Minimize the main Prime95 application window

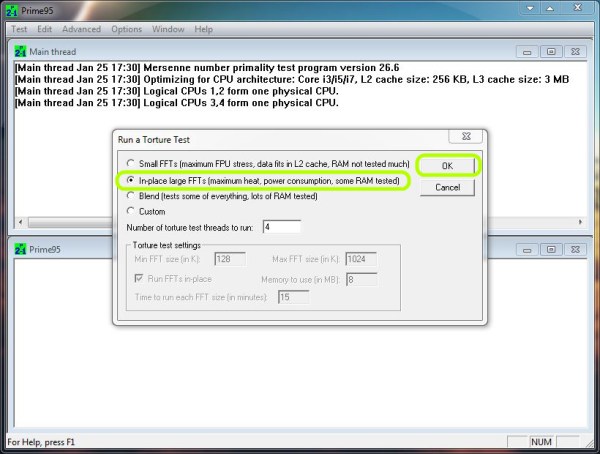(530, 8)
